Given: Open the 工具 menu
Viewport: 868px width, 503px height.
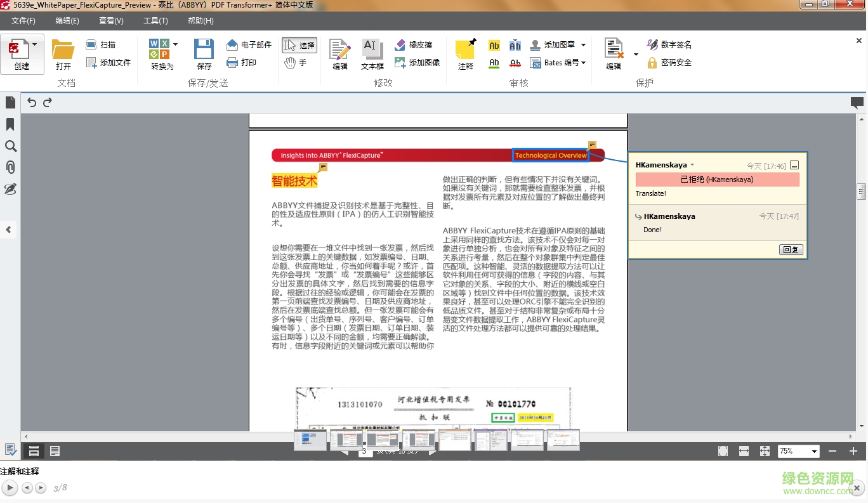Looking at the screenshot, I should coord(155,20).
